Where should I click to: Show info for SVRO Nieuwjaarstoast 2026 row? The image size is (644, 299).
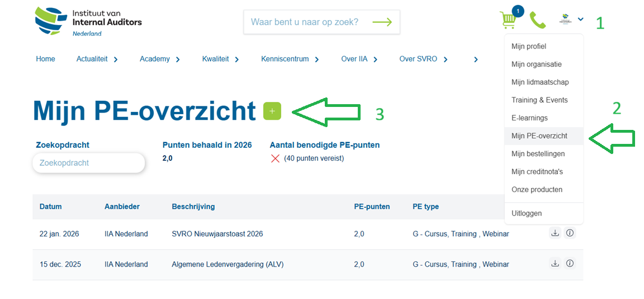click(570, 233)
